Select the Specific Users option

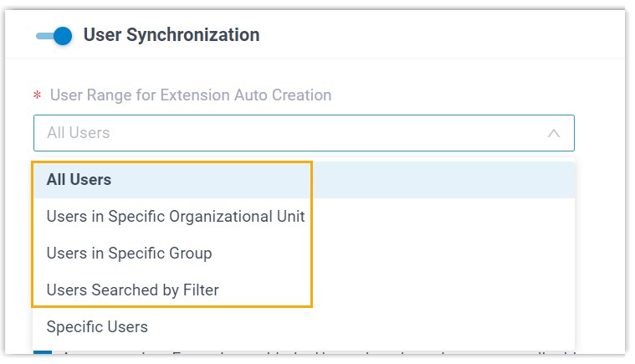tap(304, 327)
